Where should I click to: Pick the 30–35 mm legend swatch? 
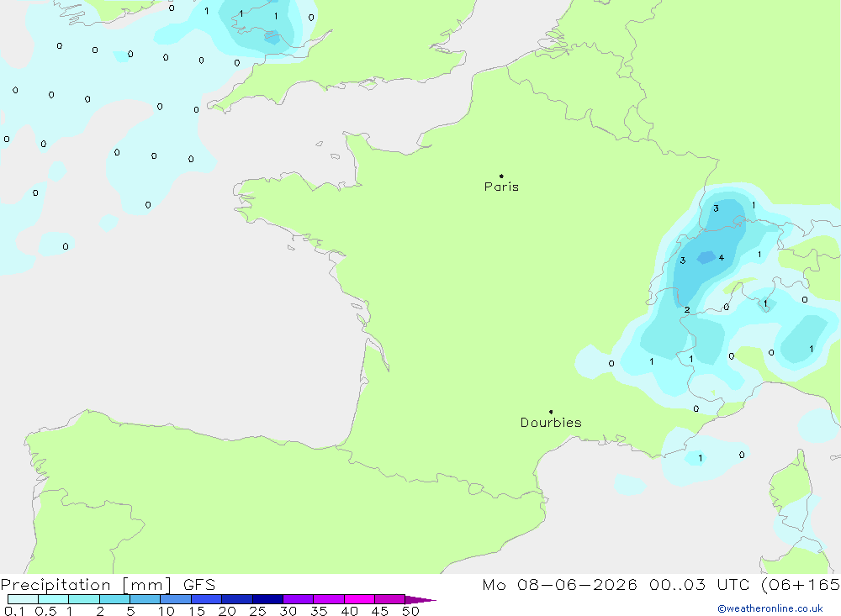pyautogui.click(x=299, y=599)
